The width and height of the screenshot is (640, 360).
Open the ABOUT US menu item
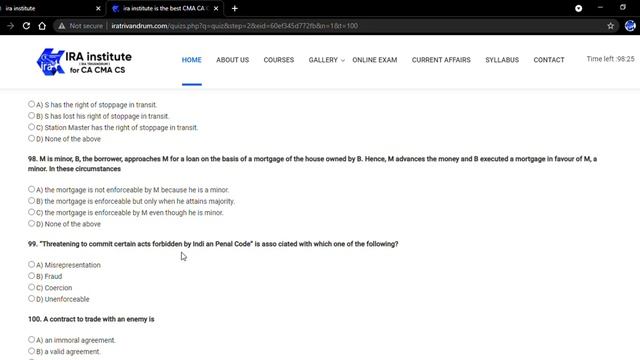coord(233,60)
